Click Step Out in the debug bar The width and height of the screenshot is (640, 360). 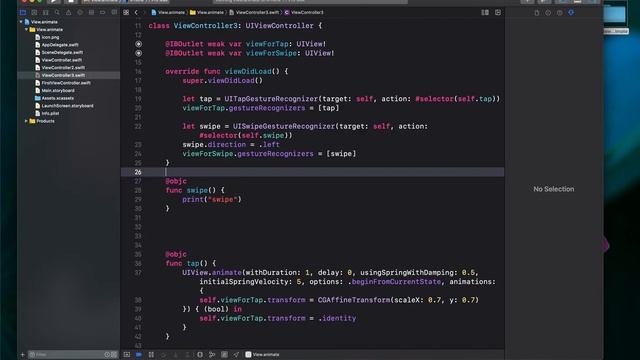[188, 354]
